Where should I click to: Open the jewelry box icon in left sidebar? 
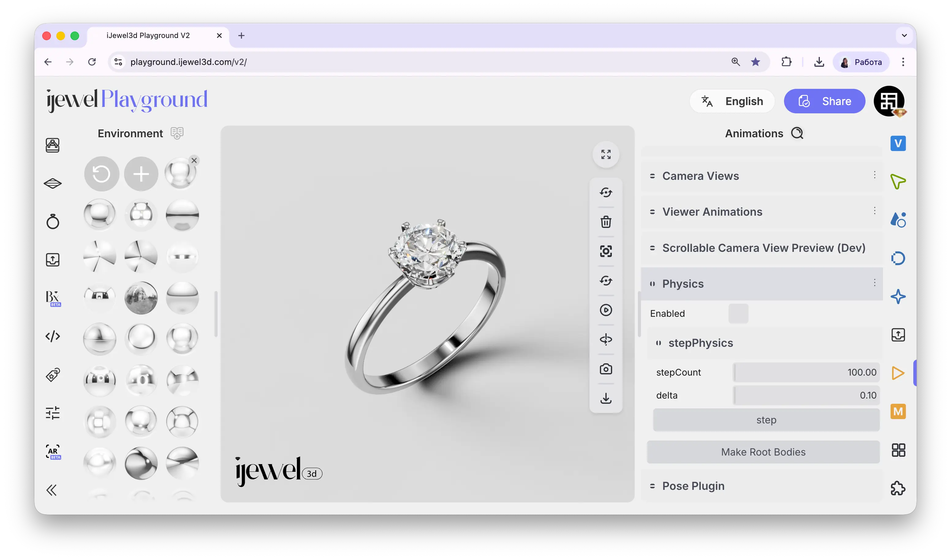[52, 145]
